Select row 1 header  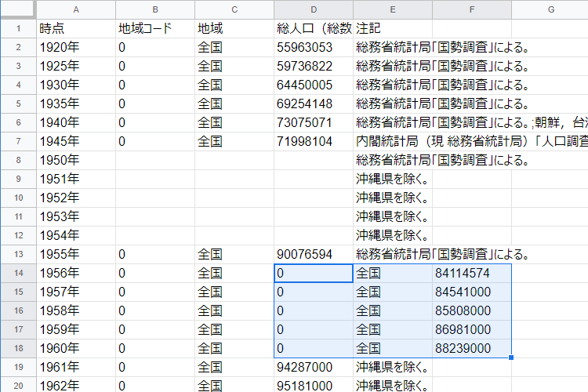point(18,28)
